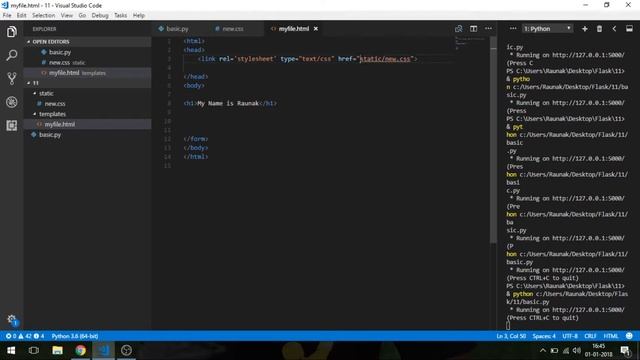
Task: Open the Edit menu
Action: [21, 15]
